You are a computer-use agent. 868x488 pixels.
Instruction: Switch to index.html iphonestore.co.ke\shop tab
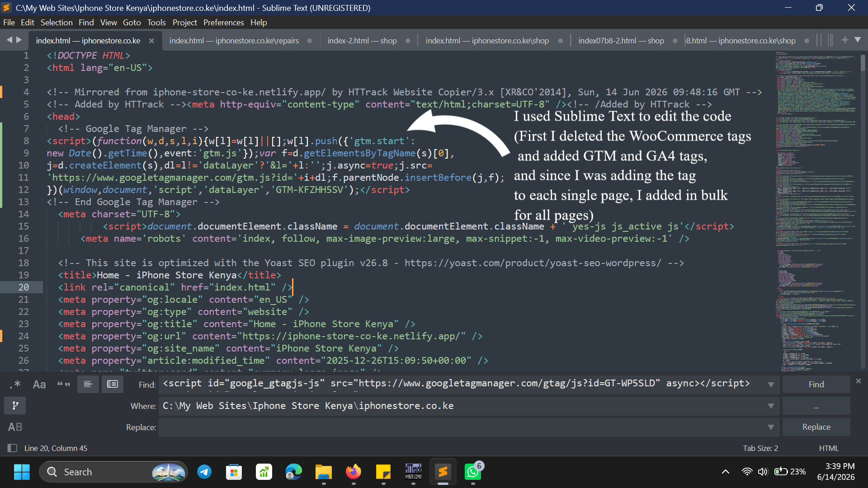(x=487, y=41)
